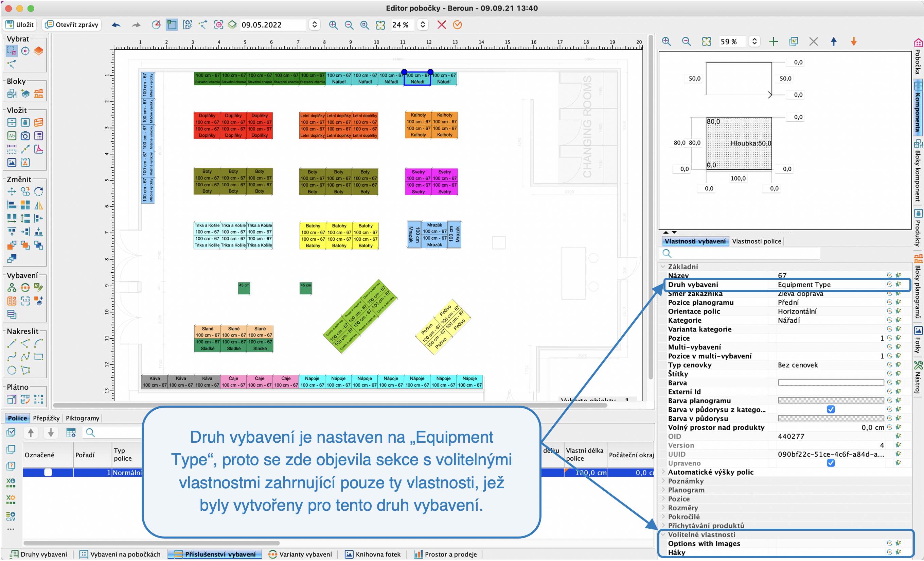
Task: Open the Druh vybavení dropdown value
Action: point(830,285)
